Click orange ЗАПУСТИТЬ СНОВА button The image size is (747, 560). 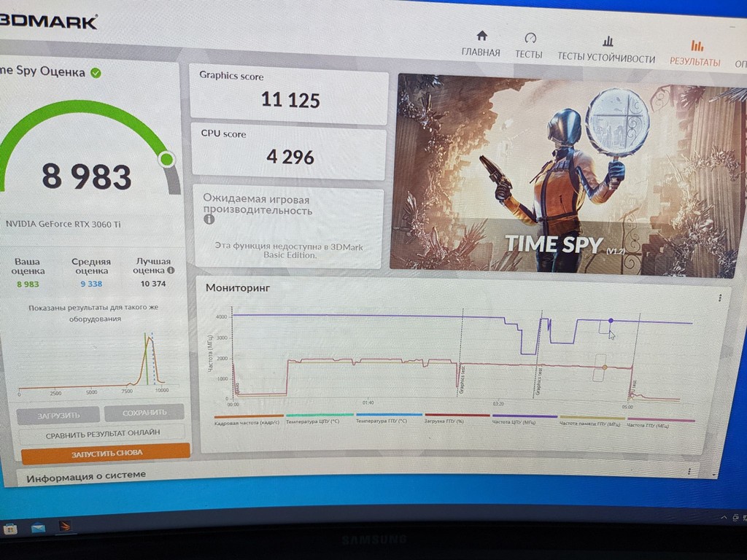tap(106, 454)
